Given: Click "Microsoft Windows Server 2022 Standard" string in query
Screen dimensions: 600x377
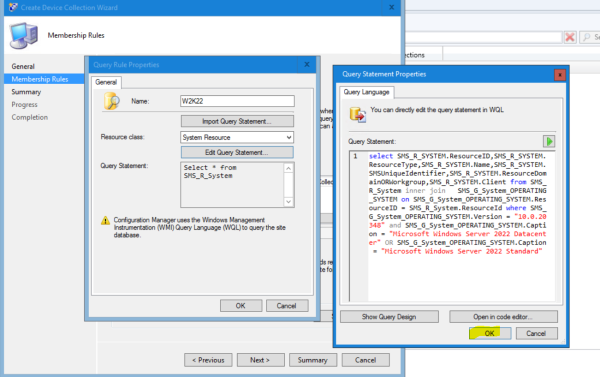Looking at the screenshot, I should (461, 251).
